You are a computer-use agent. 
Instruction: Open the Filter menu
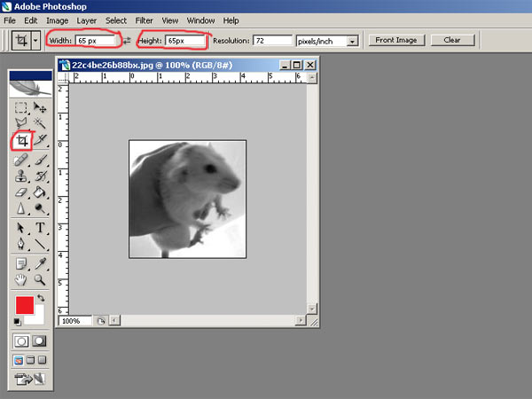click(144, 20)
